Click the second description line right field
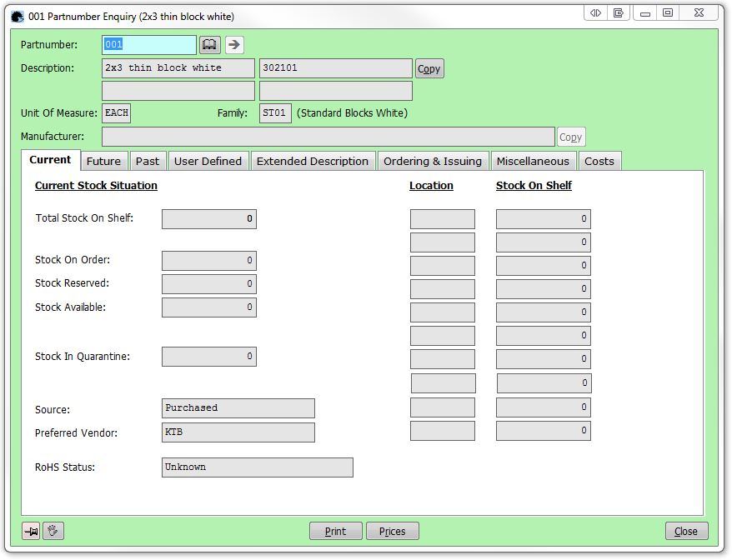The width and height of the screenshot is (732, 560). [336, 91]
